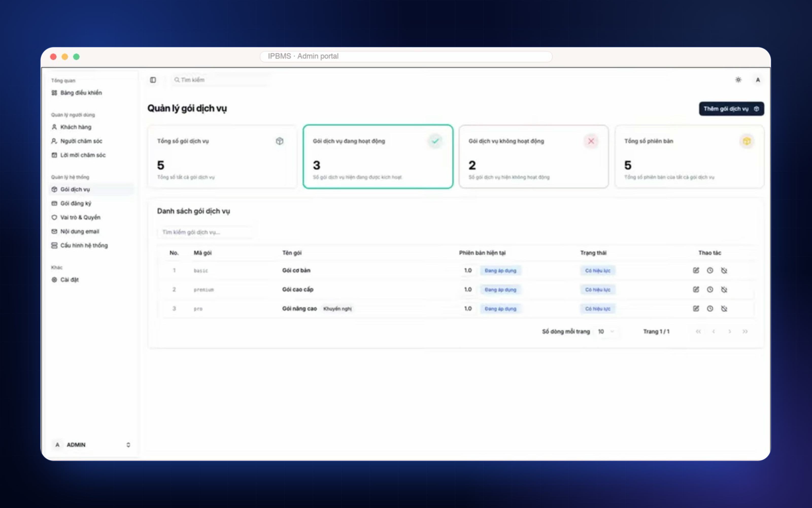Click the Trang 1 / 1 page indicator

[656, 332]
